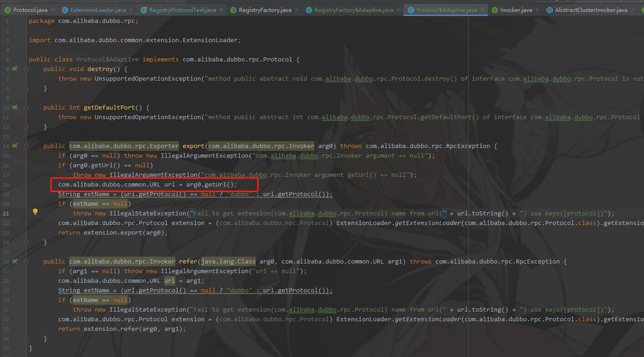This screenshot has height=357, width=644.
Task: Click the fold end marker on line 8
Action: pyautogui.click(x=26, y=88)
